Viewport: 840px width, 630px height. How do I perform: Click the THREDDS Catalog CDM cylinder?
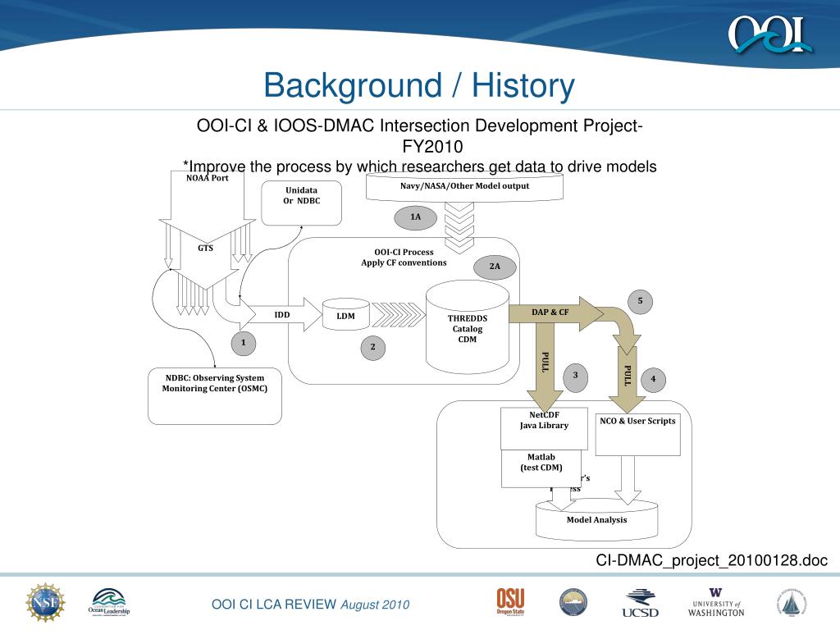click(x=467, y=326)
